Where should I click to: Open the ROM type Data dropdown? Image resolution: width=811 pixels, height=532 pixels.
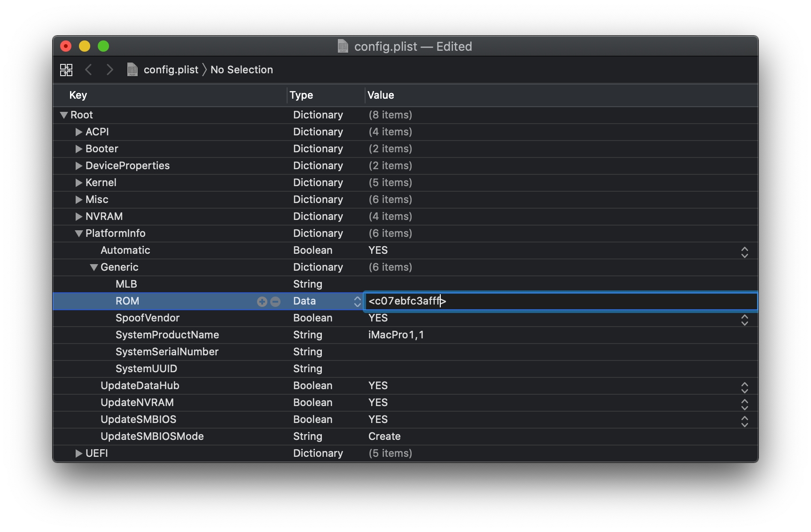tap(358, 302)
